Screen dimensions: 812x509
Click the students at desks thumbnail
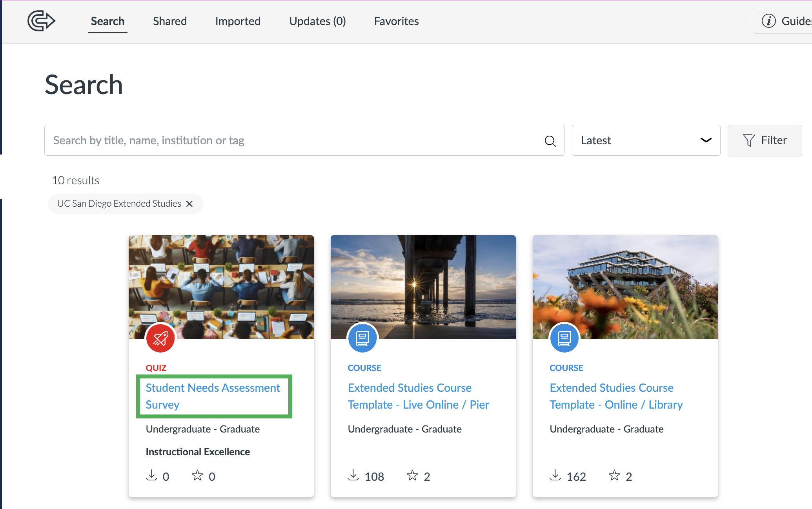click(x=221, y=287)
